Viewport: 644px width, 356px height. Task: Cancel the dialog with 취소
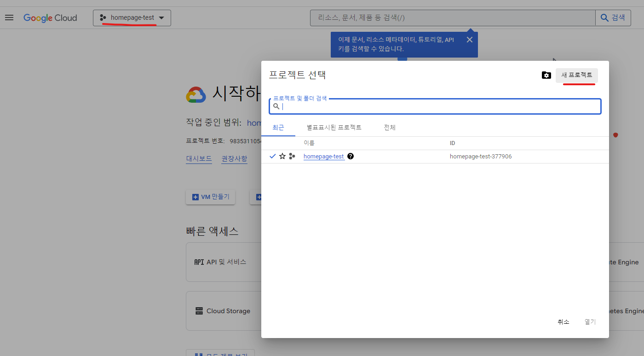pos(563,322)
